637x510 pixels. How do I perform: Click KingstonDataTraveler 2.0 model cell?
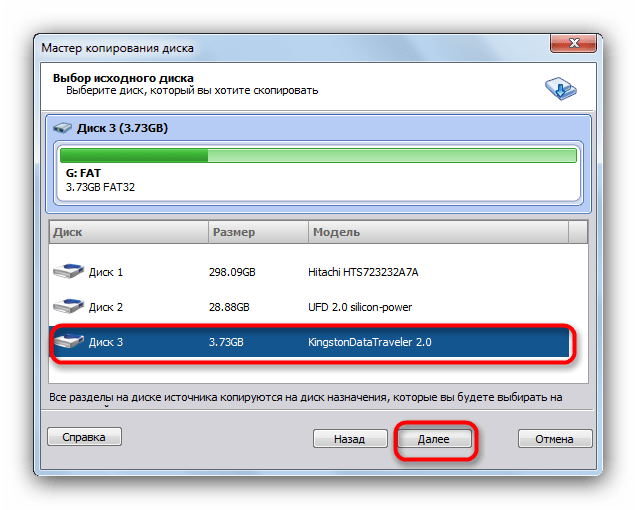pyautogui.click(x=370, y=342)
